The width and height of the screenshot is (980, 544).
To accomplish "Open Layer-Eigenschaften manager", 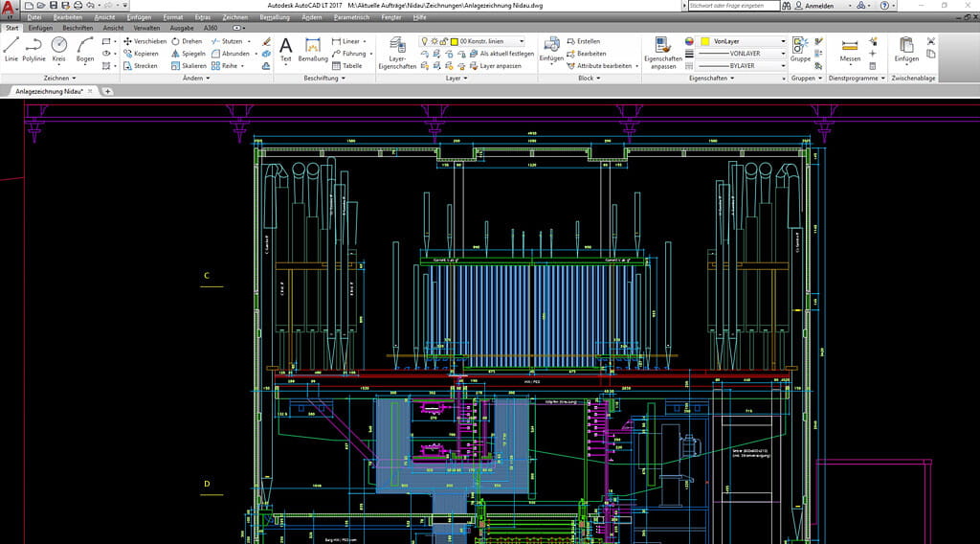I will (397, 52).
